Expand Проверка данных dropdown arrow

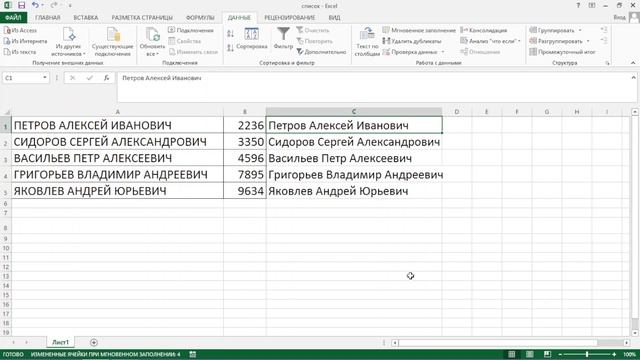pyautogui.click(x=443, y=52)
